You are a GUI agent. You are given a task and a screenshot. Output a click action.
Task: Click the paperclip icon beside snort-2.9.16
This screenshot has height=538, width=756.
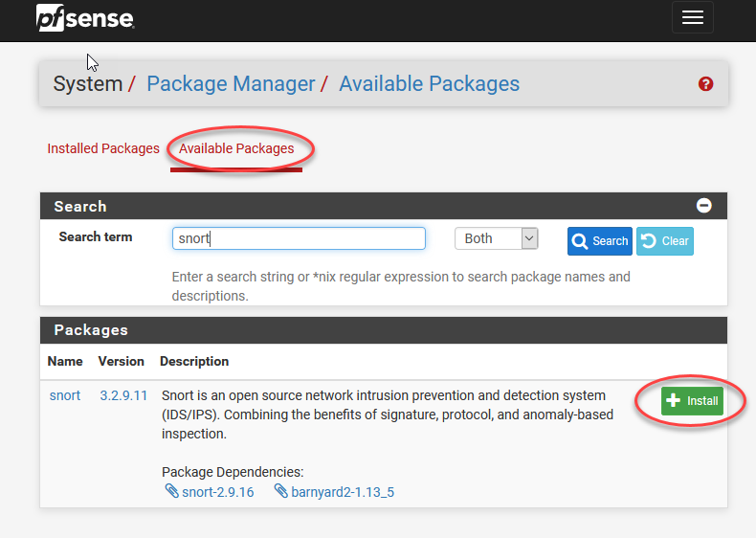tap(171, 491)
